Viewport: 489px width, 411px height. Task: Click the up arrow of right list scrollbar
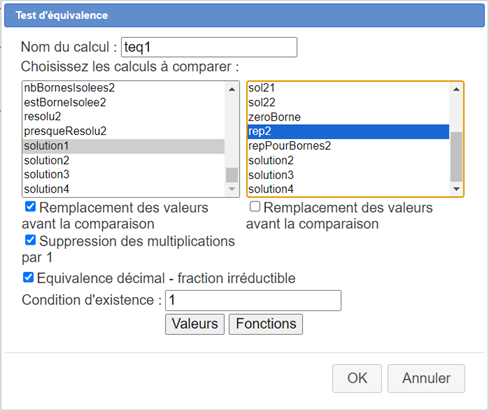click(456, 89)
